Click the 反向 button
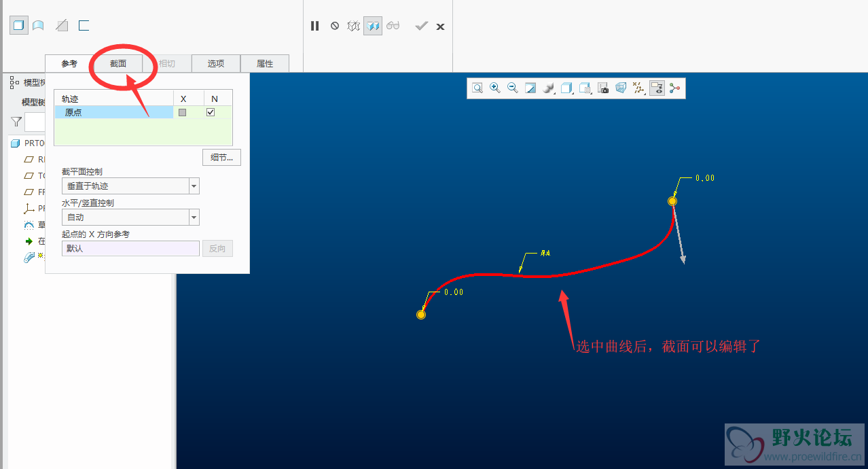Image resolution: width=868 pixels, height=469 pixels. [x=217, y=249]
